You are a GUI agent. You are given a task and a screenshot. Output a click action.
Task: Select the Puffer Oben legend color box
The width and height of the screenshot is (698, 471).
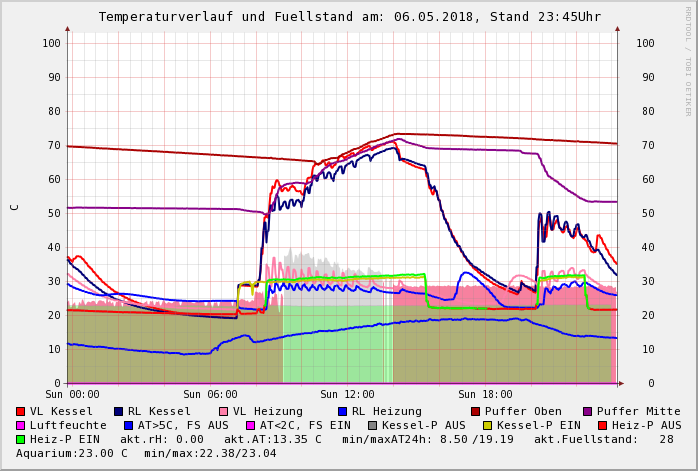[x=475, y=411]
